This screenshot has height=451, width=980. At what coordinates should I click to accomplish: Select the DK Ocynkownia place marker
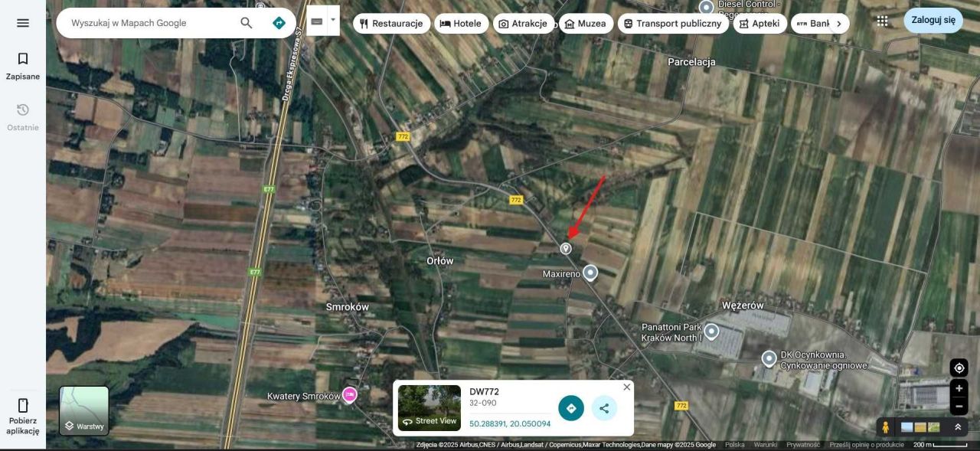[769, 358]
